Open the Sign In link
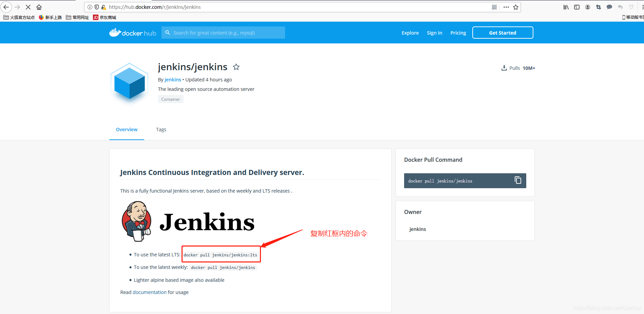Image resolution: width=644 pixels, height=314 pixels. (x=434, y=33)
